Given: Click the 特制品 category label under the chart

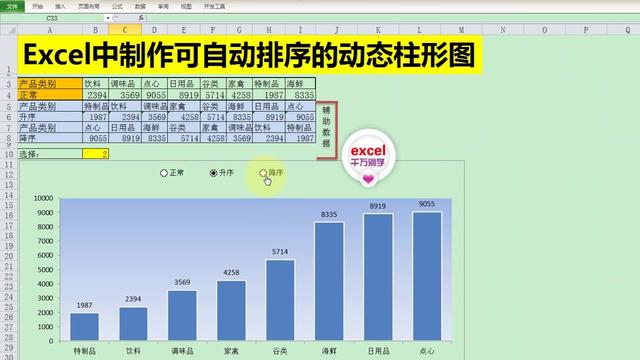Looking at the screenshot, I should [x=84, y=351].
